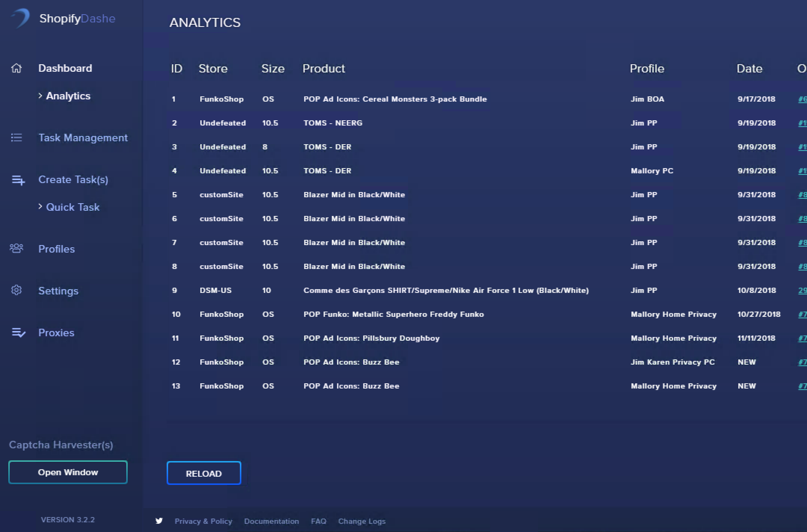Open order link for DSM-US row
Viewport: 807px width, 532px height.
pos(803,290)
